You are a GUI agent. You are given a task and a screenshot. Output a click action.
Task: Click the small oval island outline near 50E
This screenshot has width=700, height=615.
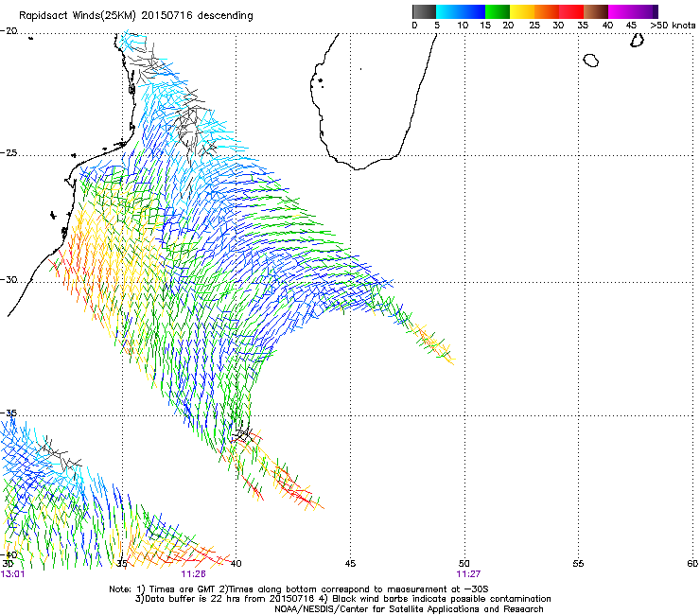click(x=591, y=61)
